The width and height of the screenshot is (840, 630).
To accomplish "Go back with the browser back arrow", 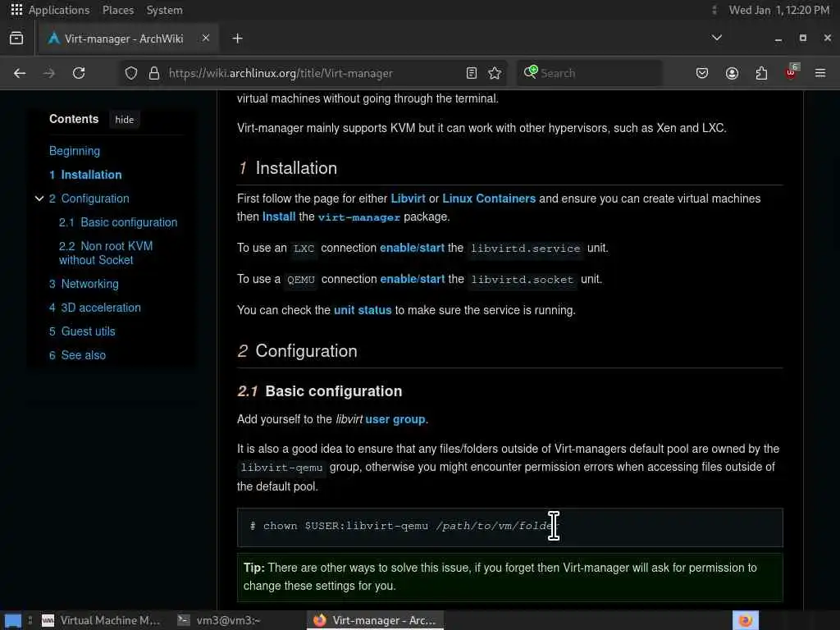I will (20, 73).
